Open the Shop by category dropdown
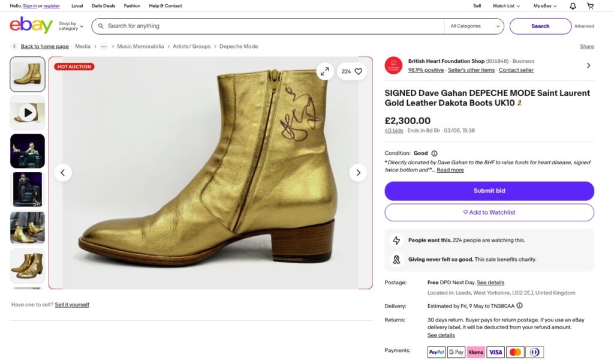The height and width of the screenshot is (364, 614). [71, 26]
